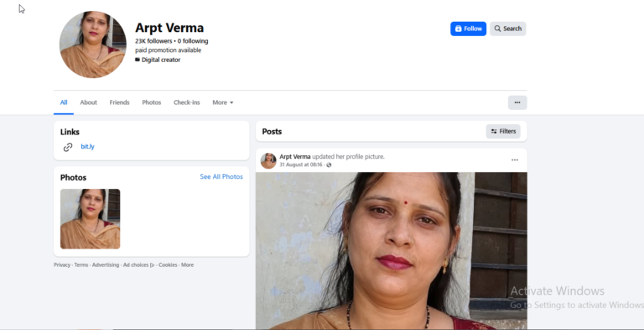Screen dimensions: 644x330
Task: Open the profile Search button
Action: (x=507, y=29)
